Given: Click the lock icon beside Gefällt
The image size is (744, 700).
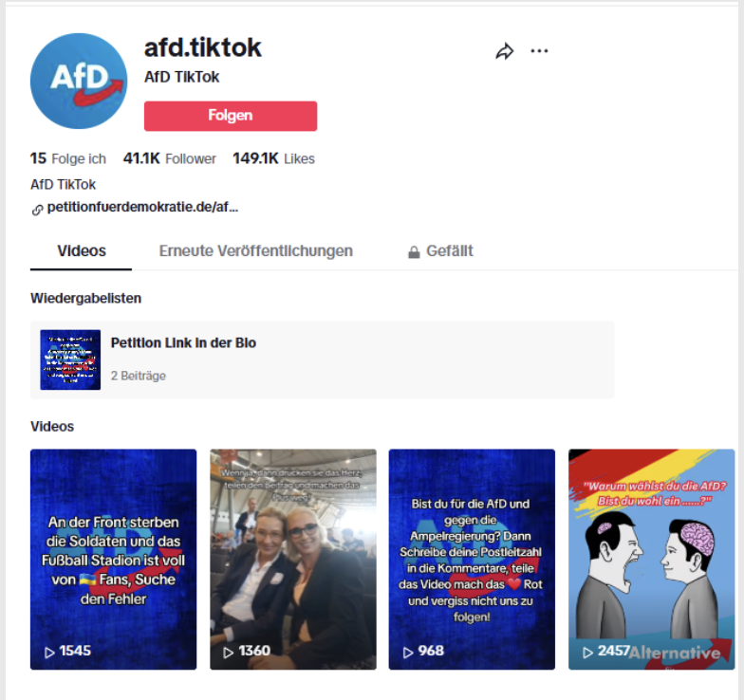Looking at the screenshot, I should click(414, 252).
